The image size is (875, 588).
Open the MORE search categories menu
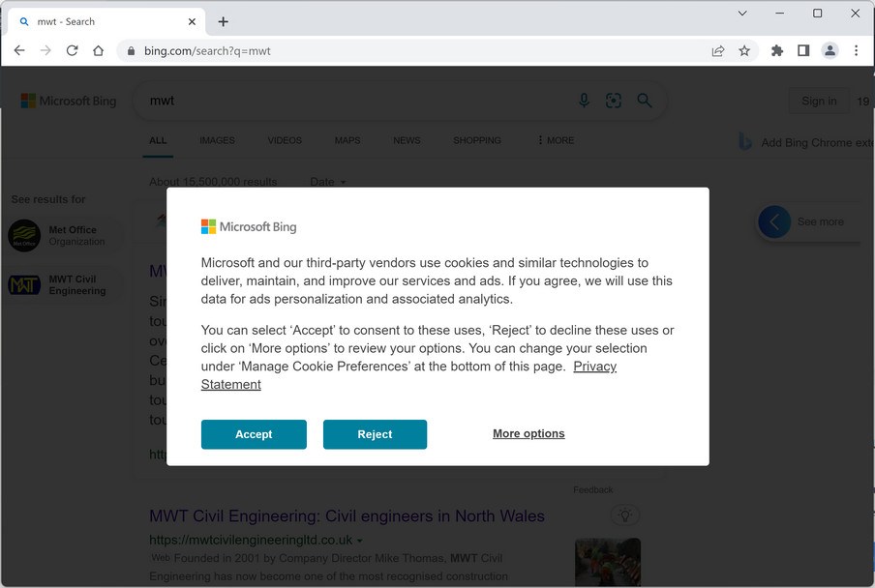pyautogui.click(x=556, y=140)
